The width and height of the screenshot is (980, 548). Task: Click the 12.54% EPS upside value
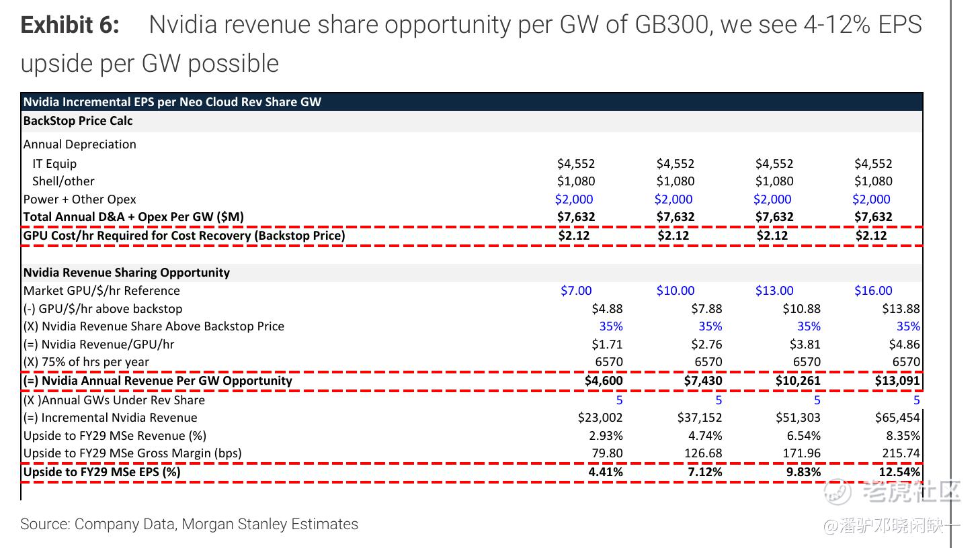(899, 472)
